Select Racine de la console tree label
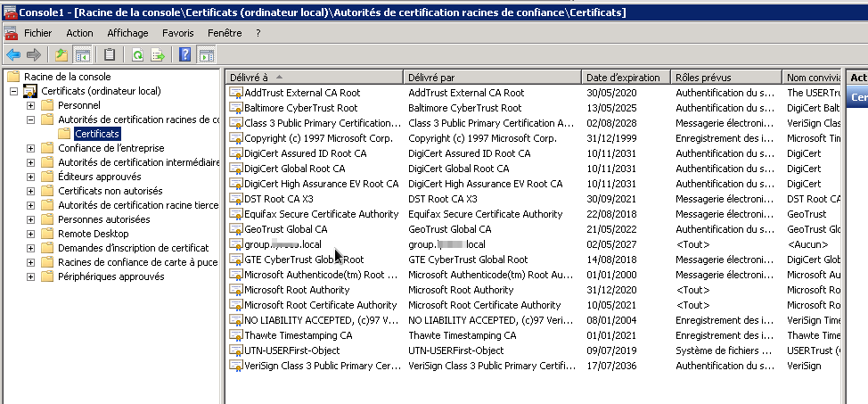Viewport: 868px width, 404px height. pos(68,77)
